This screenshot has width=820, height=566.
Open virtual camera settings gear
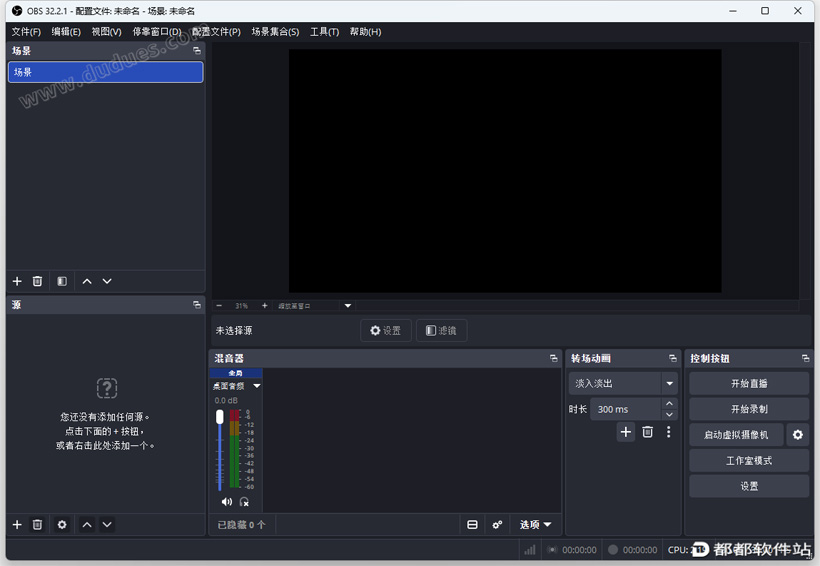click(798, 435)
